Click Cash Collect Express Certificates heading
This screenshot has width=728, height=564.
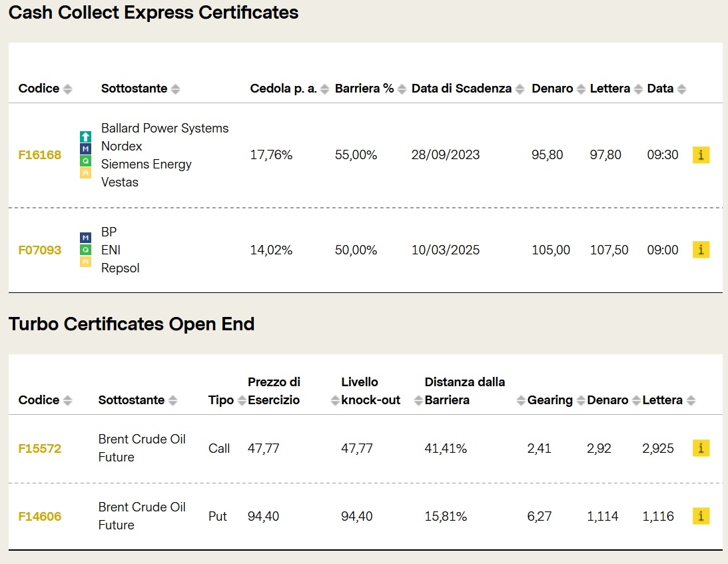click(153, 13)
